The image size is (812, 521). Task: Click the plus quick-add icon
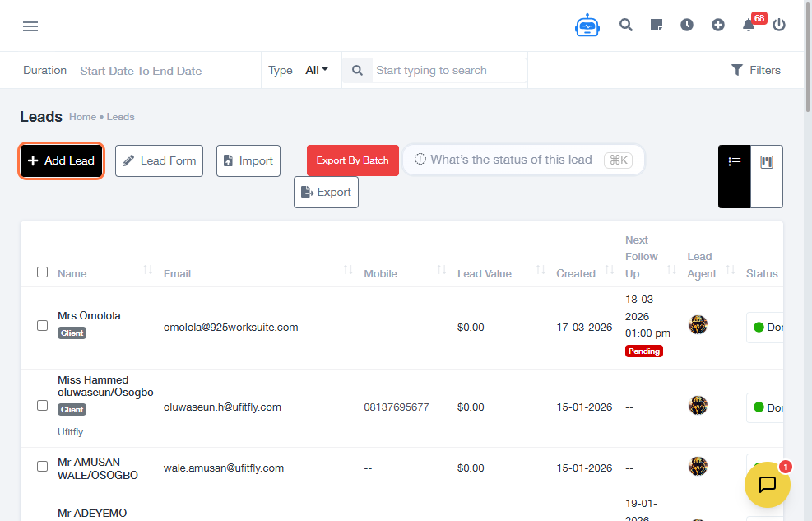pos(718,26)
